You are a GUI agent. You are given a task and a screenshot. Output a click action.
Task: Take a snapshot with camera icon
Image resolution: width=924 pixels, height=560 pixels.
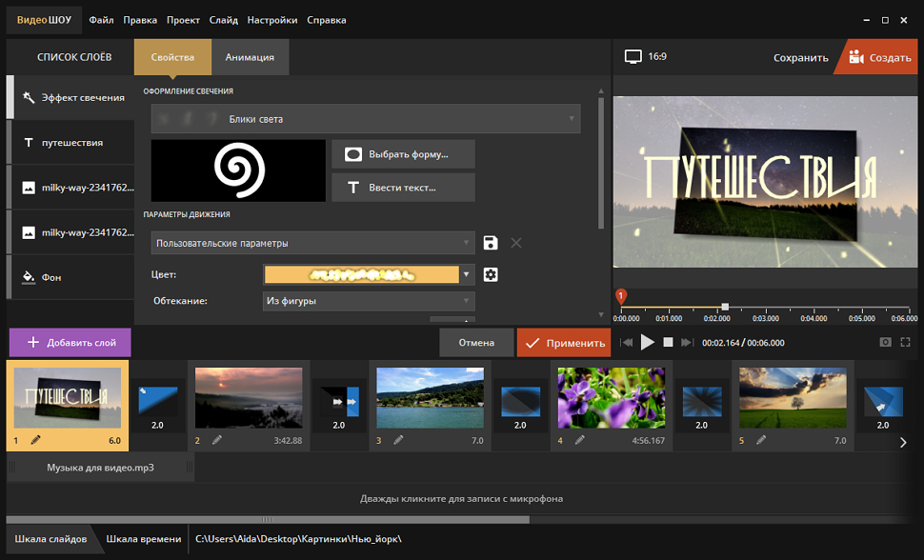point(885,342)
